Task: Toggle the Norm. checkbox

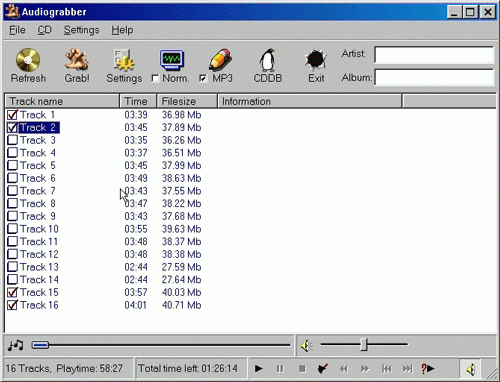Action: point(155,78)
